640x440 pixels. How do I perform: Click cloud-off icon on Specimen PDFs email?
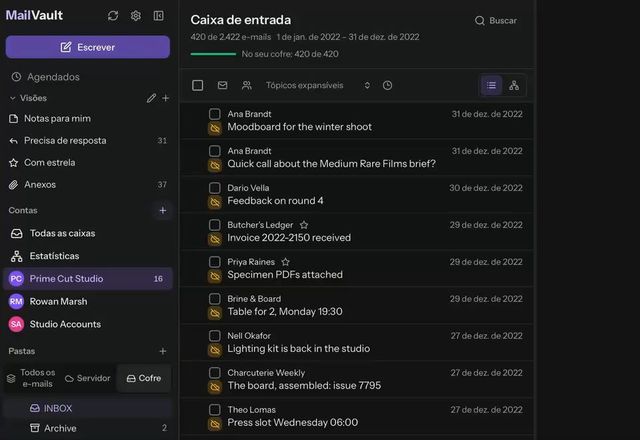215,276
